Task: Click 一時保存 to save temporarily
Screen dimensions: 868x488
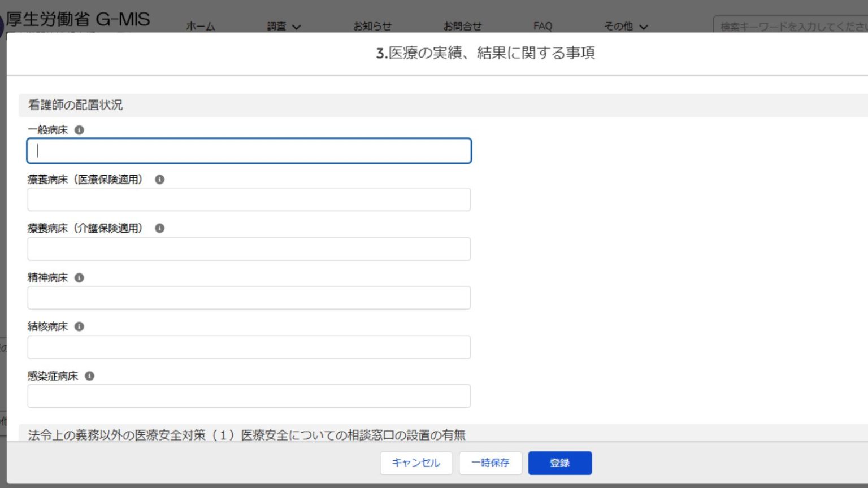Action: coord(491,463)
